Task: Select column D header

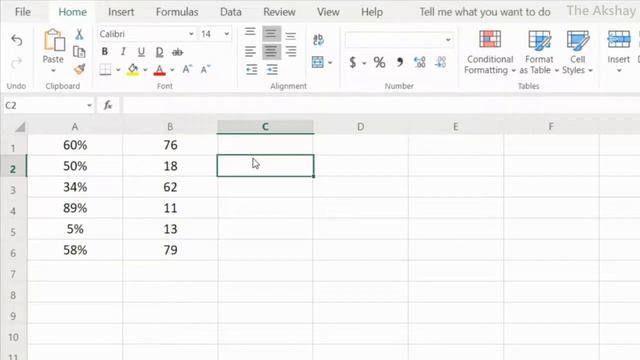Action: pos(360,127)
